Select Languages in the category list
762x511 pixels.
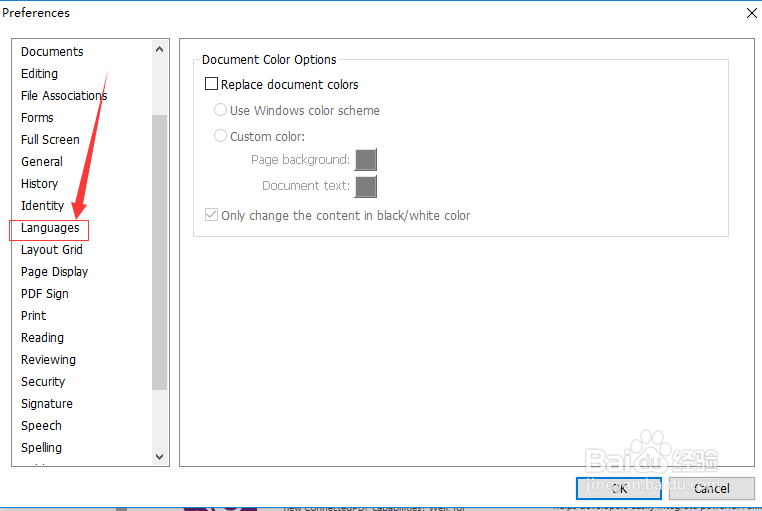click(x=50, y=228)
